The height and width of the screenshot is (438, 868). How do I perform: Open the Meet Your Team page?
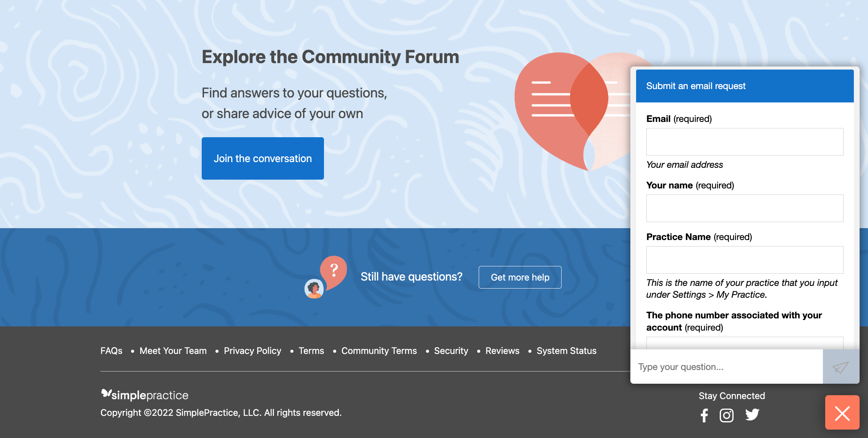[x=173, y=350]
